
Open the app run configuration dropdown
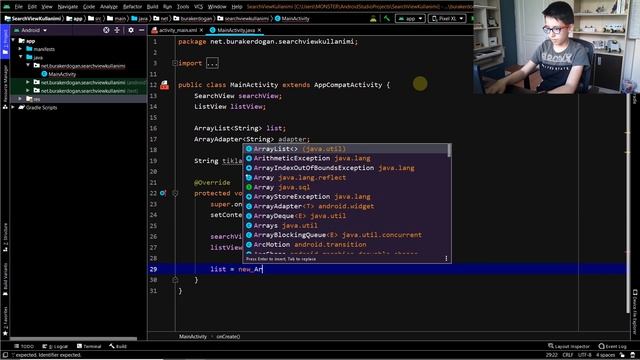[x=410, y=18]
